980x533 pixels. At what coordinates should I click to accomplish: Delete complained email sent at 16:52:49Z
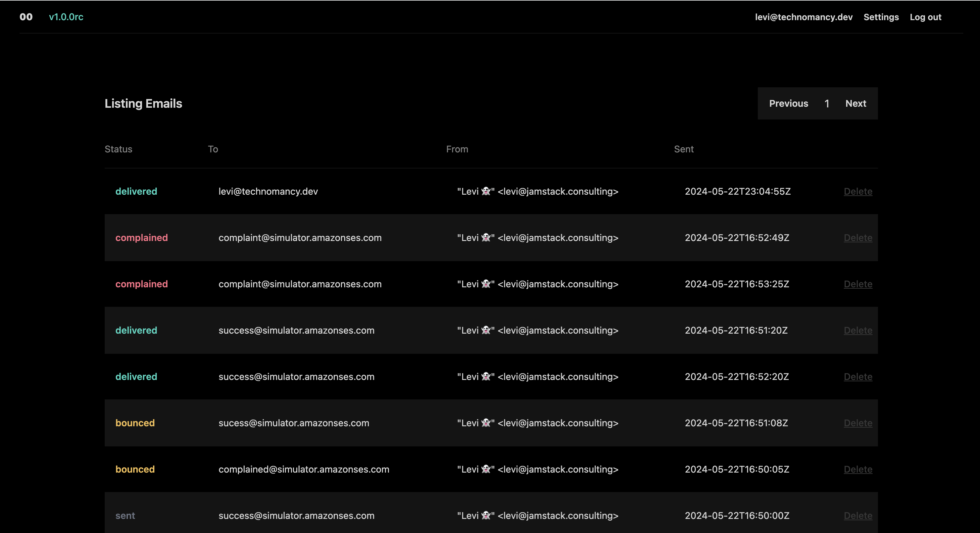tap(857, 238)
